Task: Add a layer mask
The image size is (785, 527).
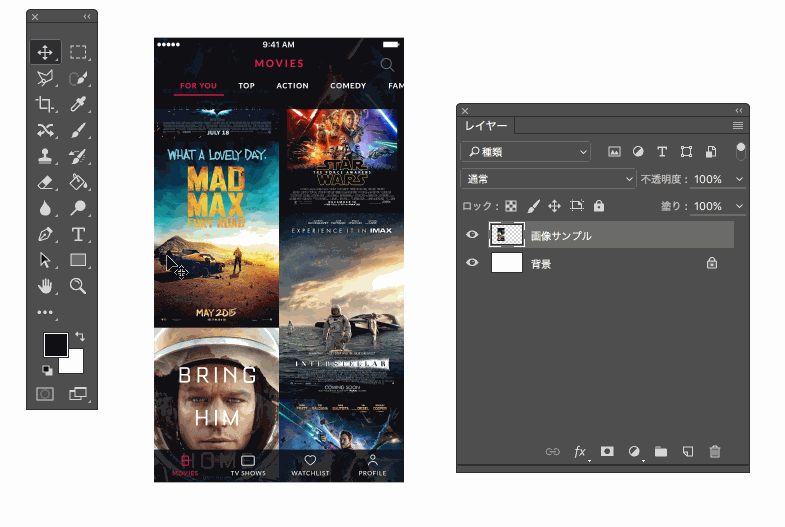Action: pos(607,451)
